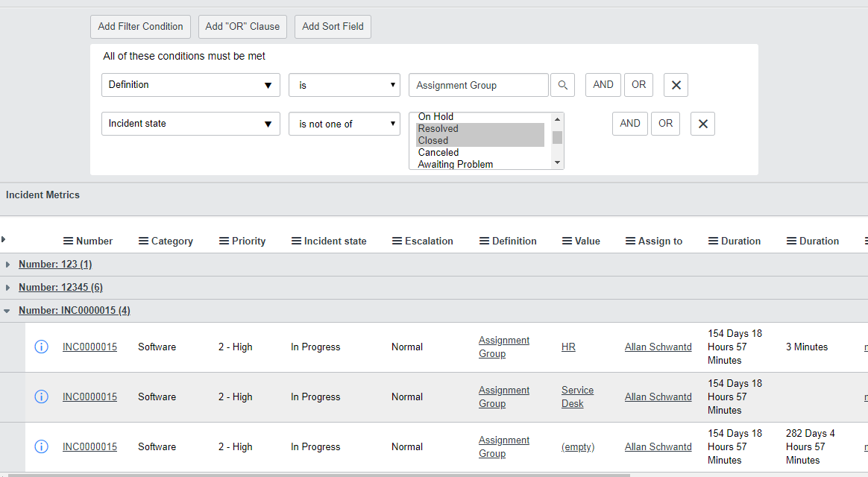Click Add "OR" Clause button

coord(242,27)
